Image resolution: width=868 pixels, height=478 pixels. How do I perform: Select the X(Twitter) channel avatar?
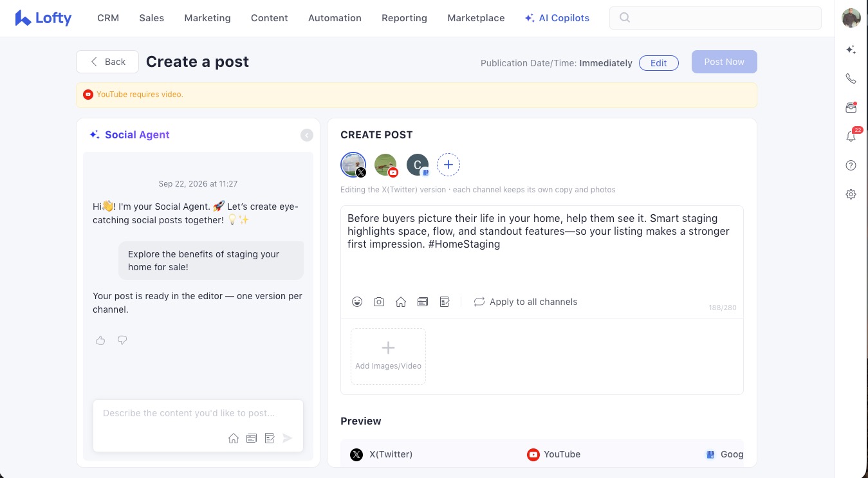pos(353,165)
